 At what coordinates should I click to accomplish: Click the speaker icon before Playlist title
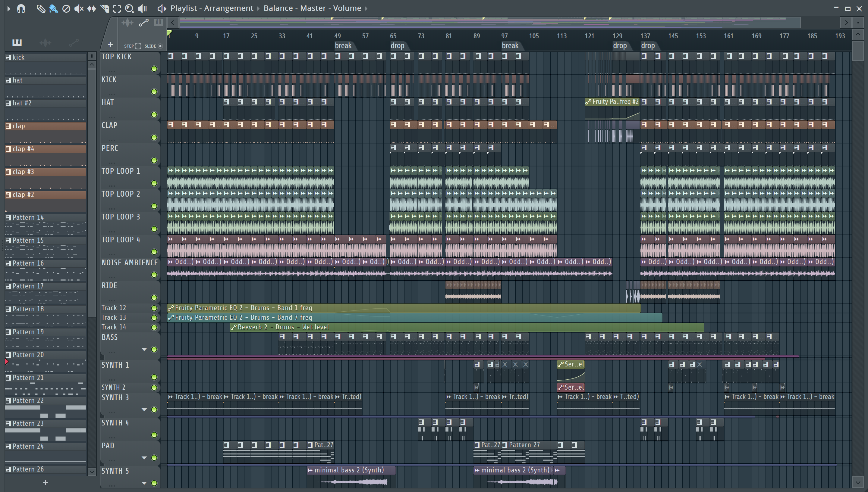tap(162, 8)
